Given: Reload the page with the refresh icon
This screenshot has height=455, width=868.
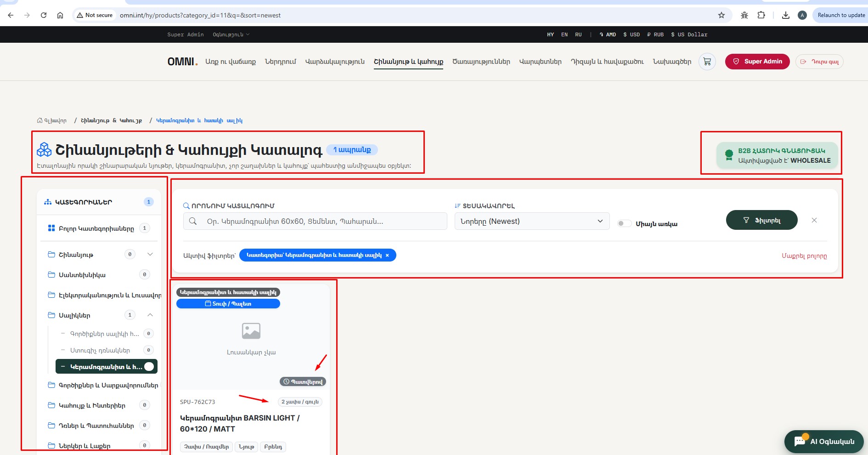Looking at the screenshot, I should click(x=44, y=15).
